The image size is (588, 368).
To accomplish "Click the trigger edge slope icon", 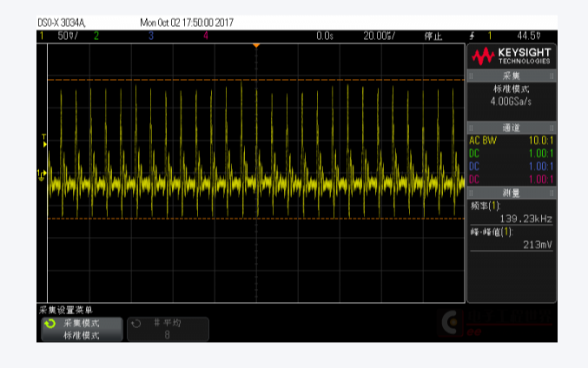I will tap(472, 36).
